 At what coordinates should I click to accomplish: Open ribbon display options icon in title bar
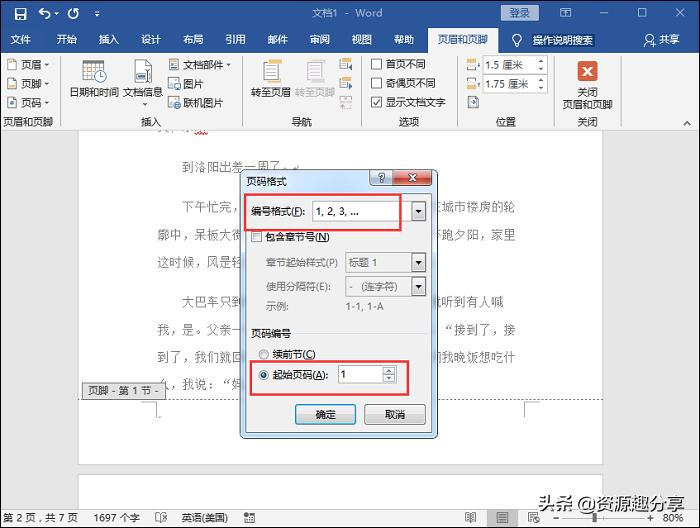[x=566, y=13]
